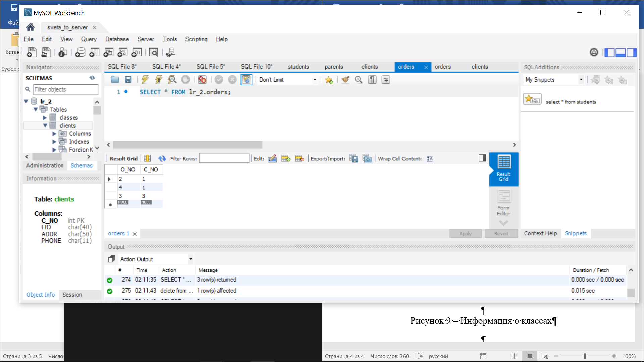This screenshot has width=644, height=362.
Task: Toggle word wrap in editor
Action: pos(386,80)
